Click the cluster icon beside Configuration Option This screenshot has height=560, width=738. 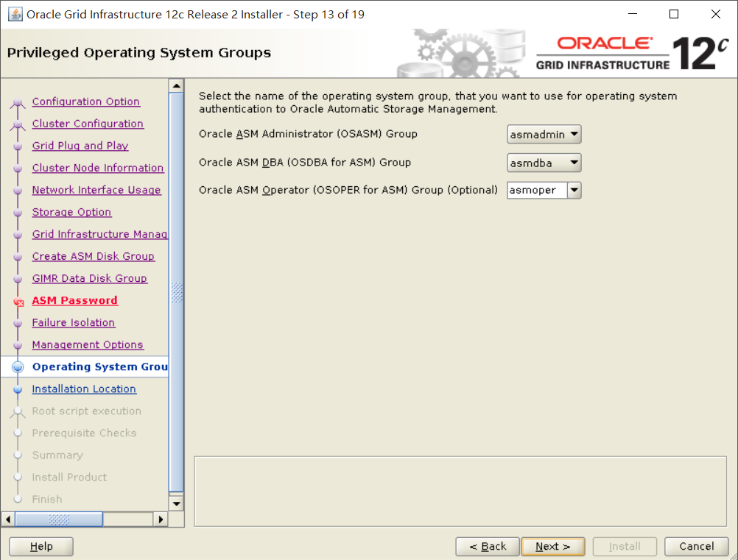[x=18, y=100]
